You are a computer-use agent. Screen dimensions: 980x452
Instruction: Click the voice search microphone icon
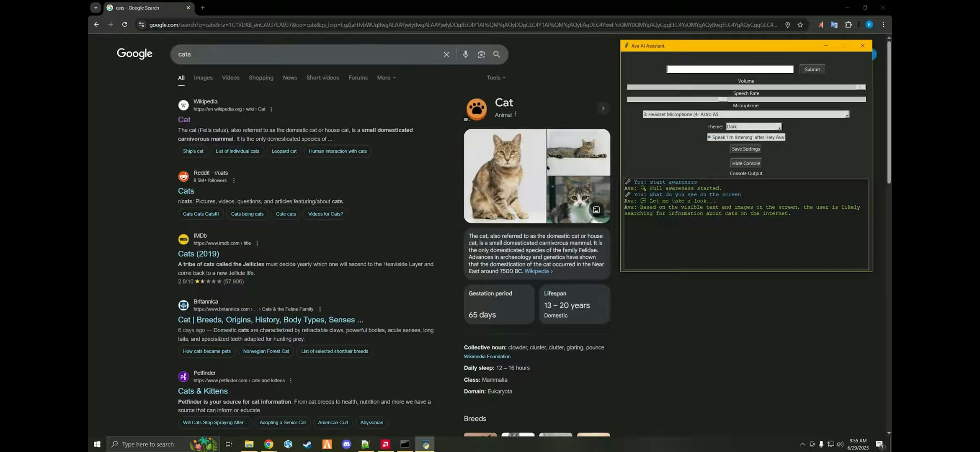465,54
